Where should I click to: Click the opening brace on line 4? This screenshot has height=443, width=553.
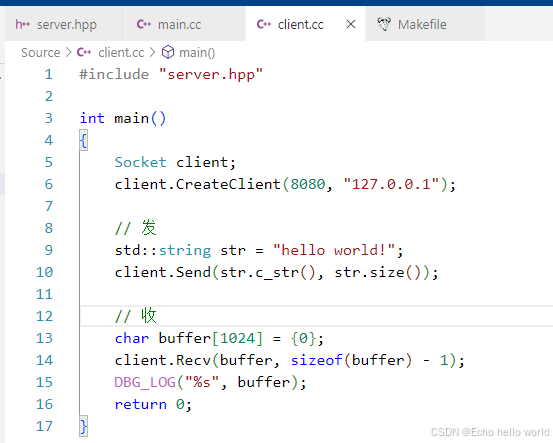click(83, 140)
